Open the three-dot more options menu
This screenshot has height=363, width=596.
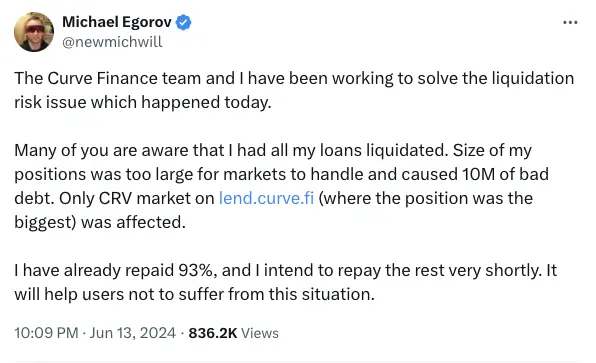point(570,23)
